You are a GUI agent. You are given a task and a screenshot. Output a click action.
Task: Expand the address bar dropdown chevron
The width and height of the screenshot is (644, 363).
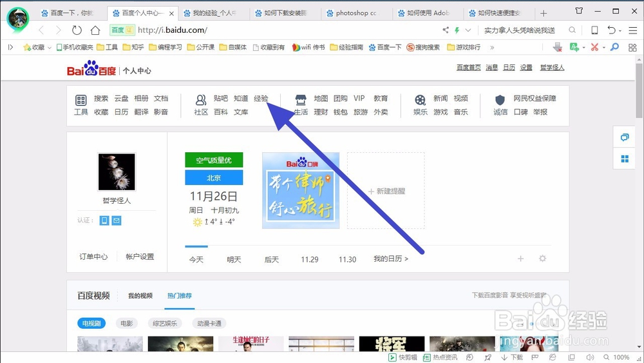(x=468, y=30)
